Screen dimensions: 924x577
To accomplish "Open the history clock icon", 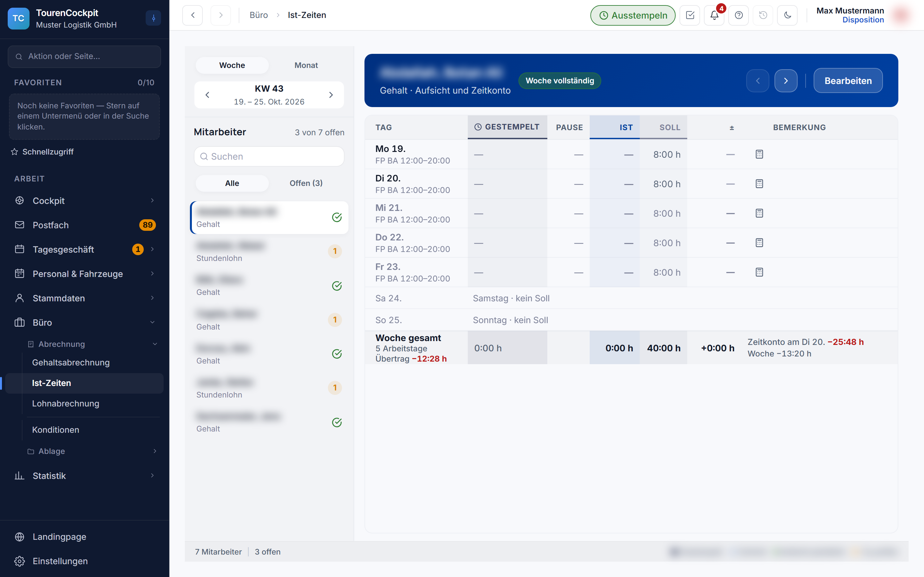I will (763, 15).
